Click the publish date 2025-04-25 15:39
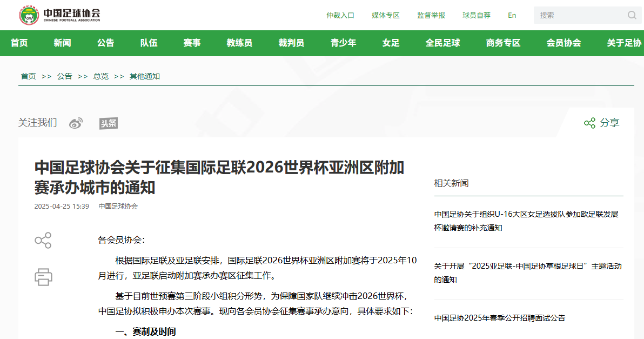 [x=62, y=207]
